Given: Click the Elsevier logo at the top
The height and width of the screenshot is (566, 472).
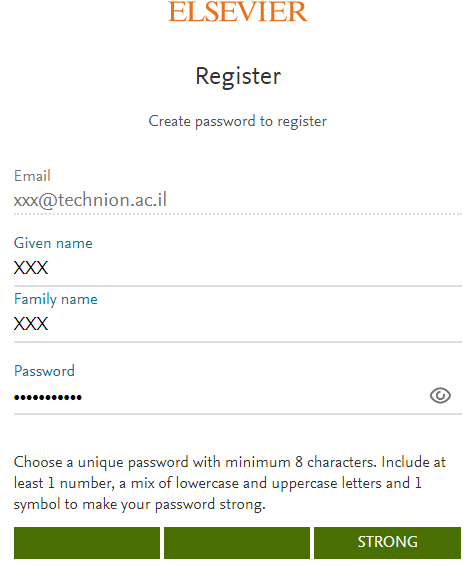Looking at the screenshot, I should tap(238, 12).
